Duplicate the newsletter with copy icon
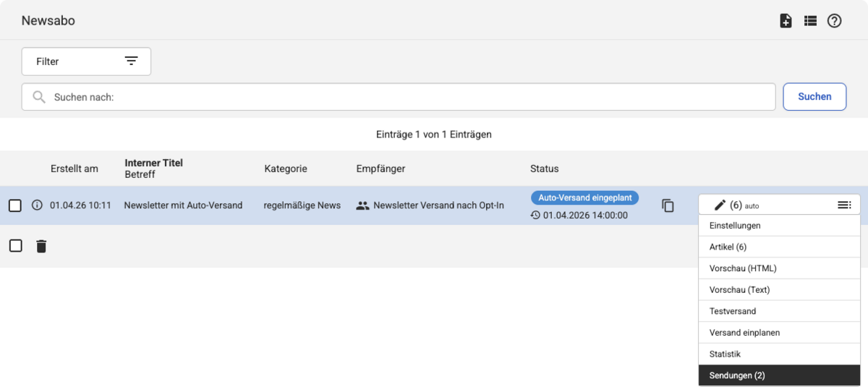Screen dimensions: 868x387 click(x=668, y=205)
